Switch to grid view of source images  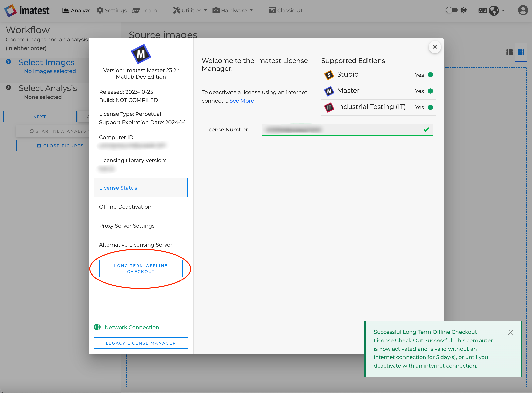pos(521,52)
